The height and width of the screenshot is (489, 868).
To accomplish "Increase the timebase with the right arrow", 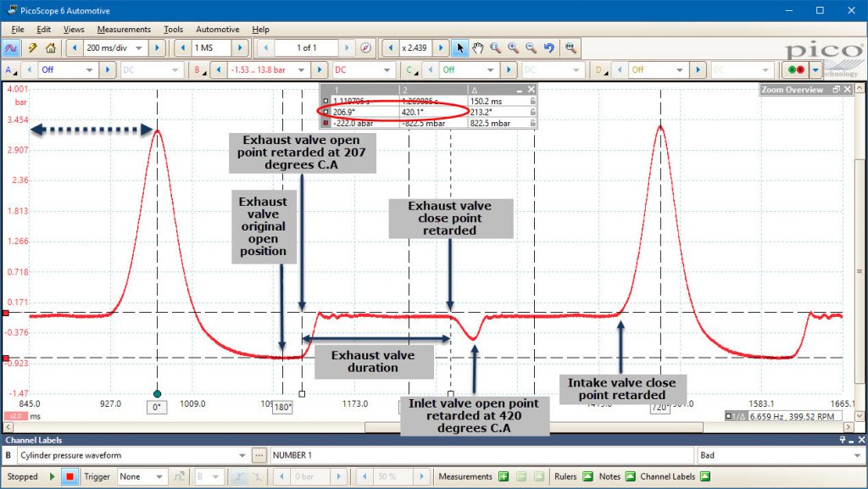I will [x=157, y=48].
